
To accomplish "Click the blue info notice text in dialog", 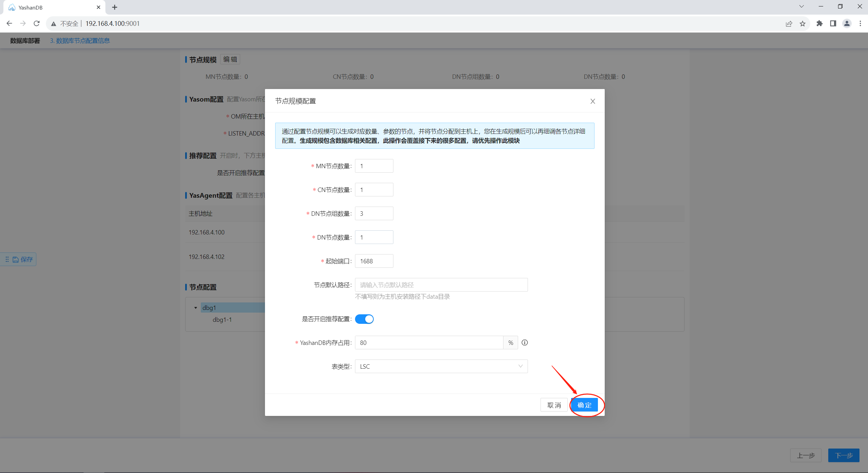I will [435, 136].
